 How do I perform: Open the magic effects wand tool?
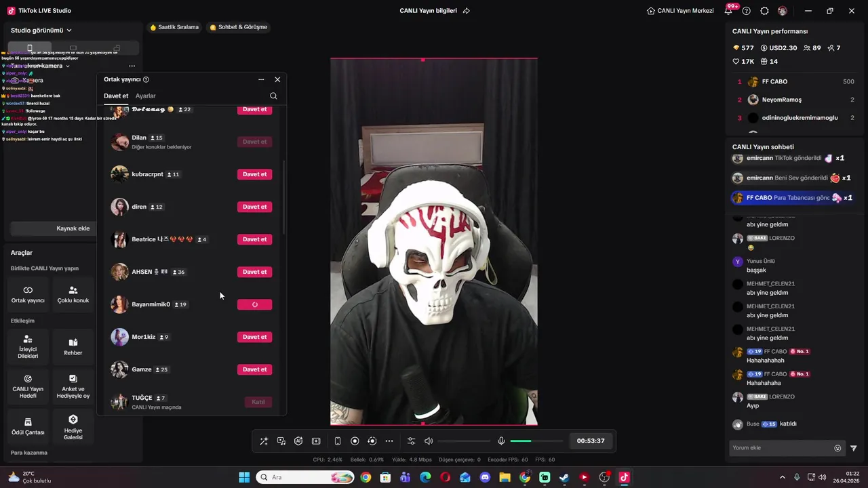264,441
